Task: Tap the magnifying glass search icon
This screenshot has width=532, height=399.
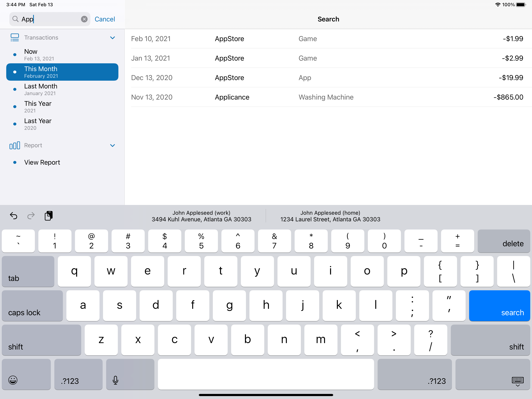Action: click(x=15, y=19)
